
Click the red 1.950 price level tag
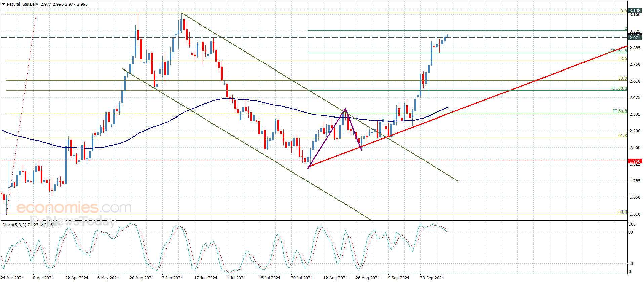click(635, 161)
